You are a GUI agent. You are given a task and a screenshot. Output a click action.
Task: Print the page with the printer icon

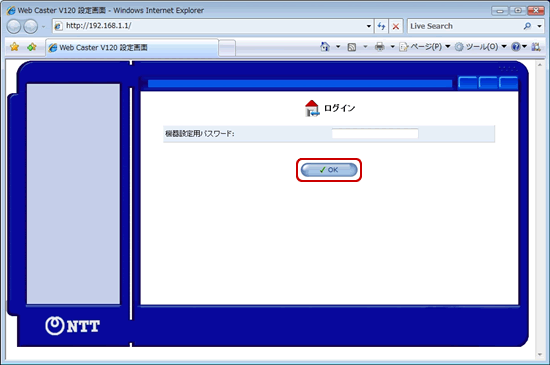[380, 47]
